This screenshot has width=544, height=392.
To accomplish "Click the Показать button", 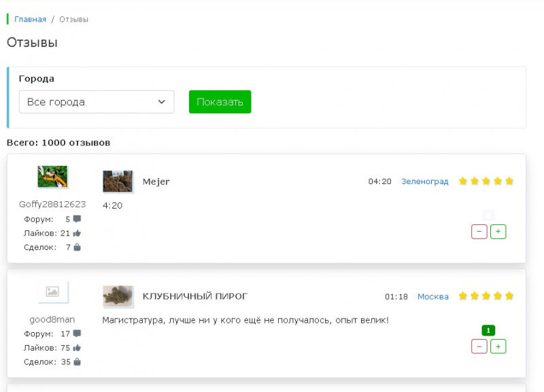I will tap(220, 102).
